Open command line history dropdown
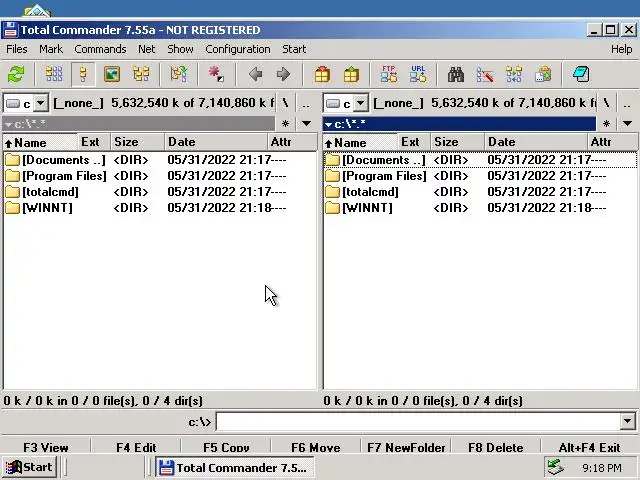The image size is (640, 480). tap(628, 422)
